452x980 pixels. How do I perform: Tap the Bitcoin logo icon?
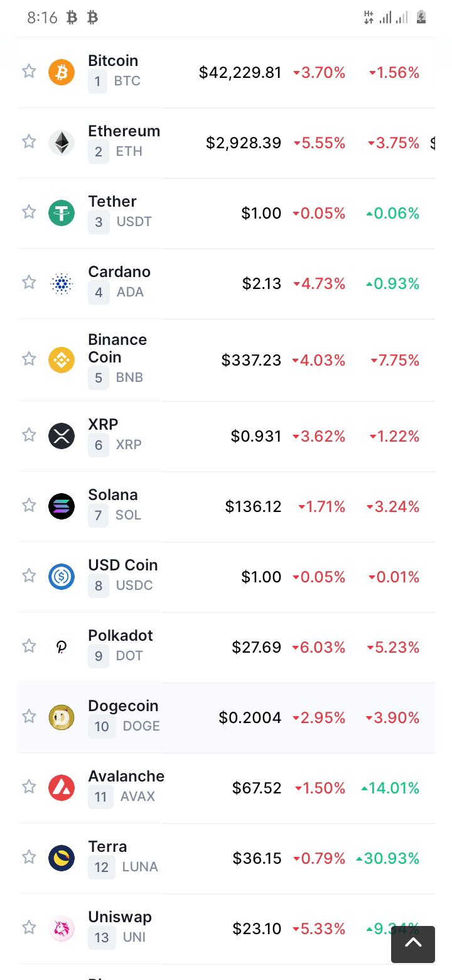pyautogui.click(x=62, y=73)
